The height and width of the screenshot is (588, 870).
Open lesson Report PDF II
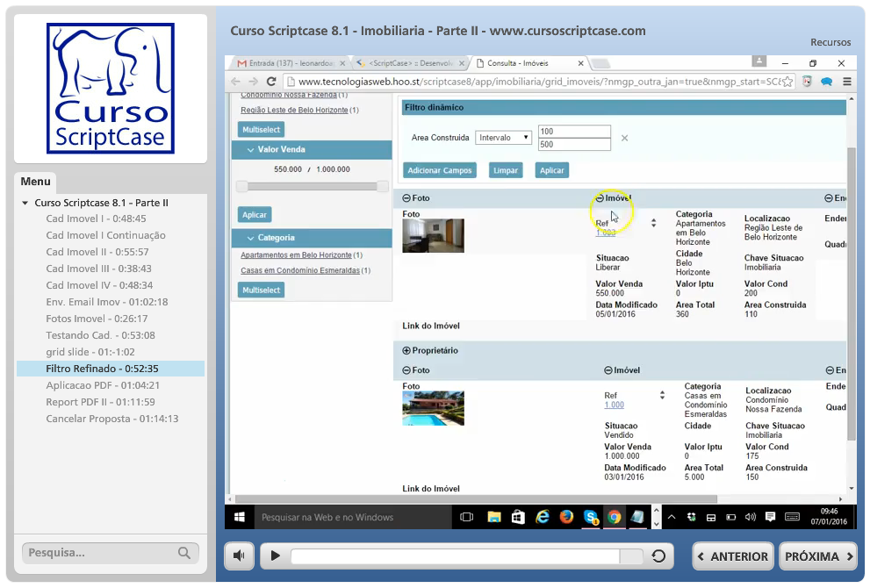(100, 402)
